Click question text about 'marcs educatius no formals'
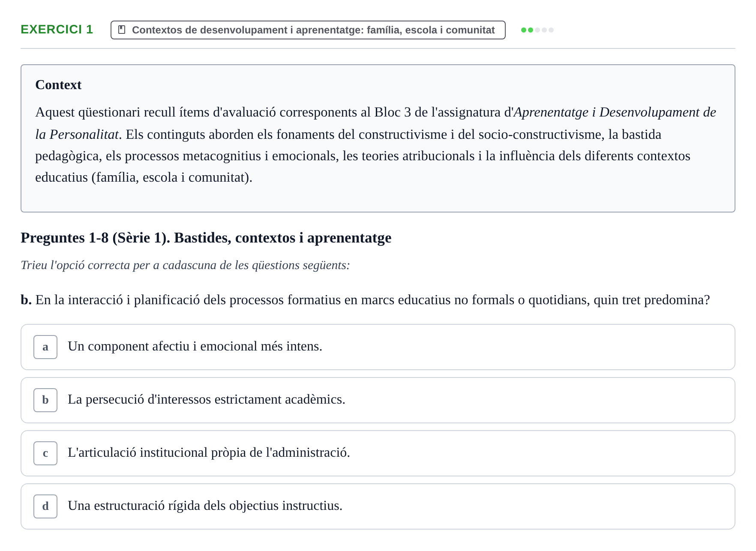The width and height of the screenshot is (756, 551). tap(365, 300)
